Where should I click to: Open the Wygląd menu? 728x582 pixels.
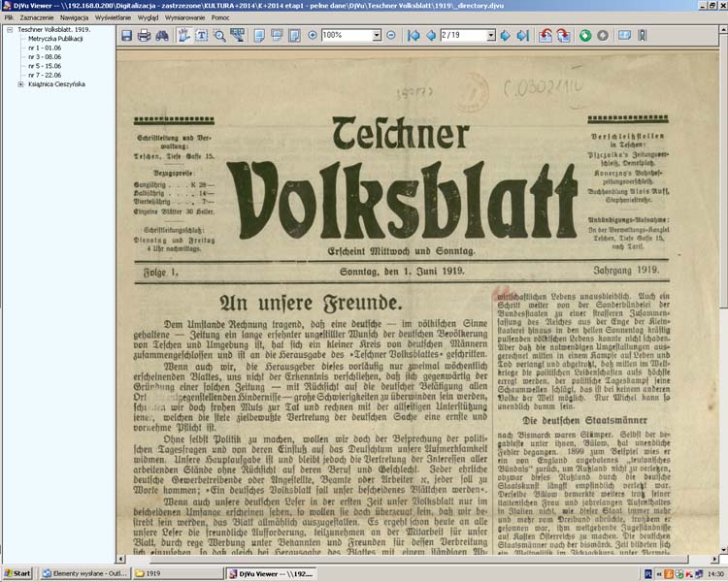point(149,17)
